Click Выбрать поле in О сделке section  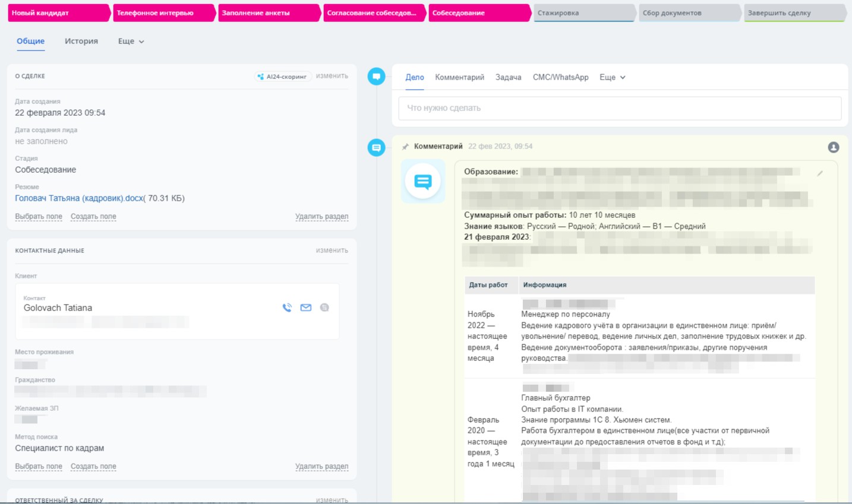coord(39,217)
